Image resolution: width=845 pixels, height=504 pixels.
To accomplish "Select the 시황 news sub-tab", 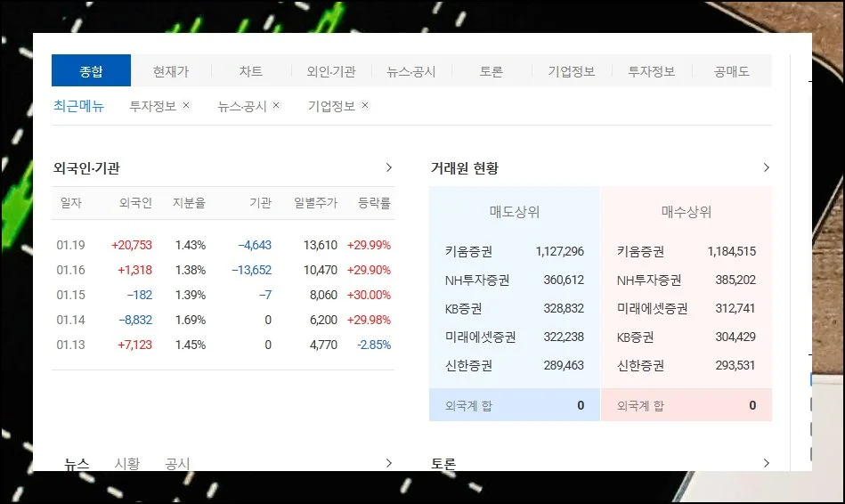I will tap(126, 463).
